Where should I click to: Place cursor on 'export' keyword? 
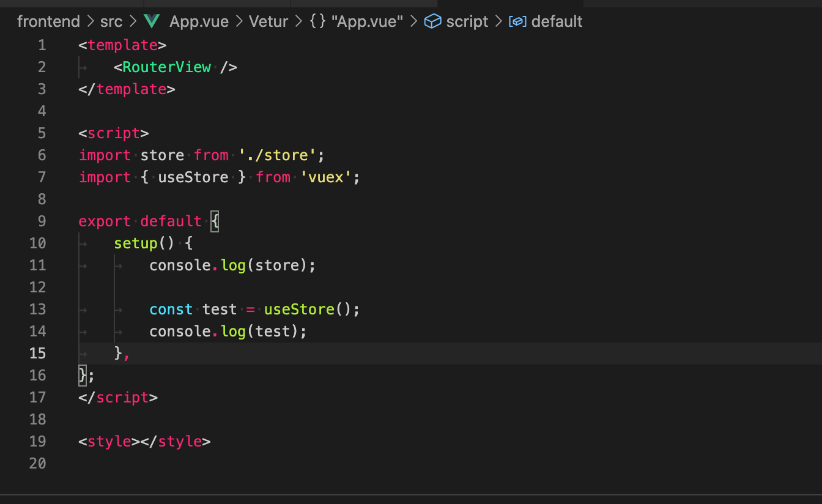[x=105, y=221]
